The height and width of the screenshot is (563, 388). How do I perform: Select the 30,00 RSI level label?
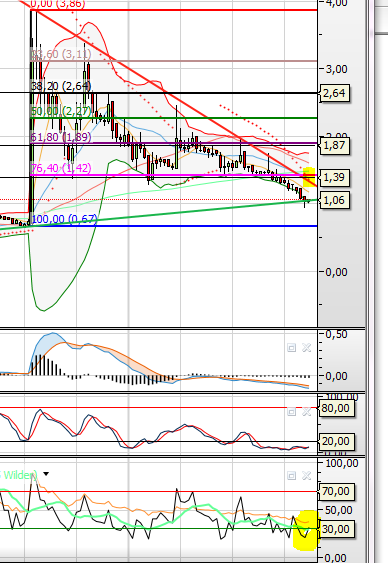pyautogui.click(x=336, y=529)
